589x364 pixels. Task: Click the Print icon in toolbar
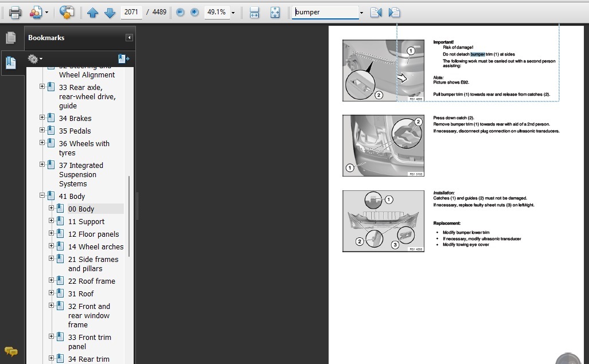(15, 13)
